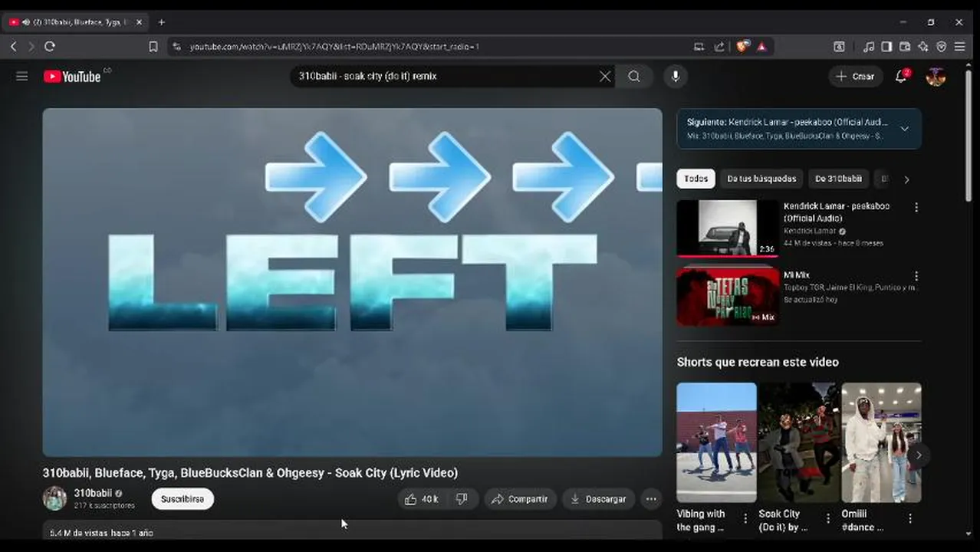Open the Brave Rewards triangle icon

coord(761,47)
